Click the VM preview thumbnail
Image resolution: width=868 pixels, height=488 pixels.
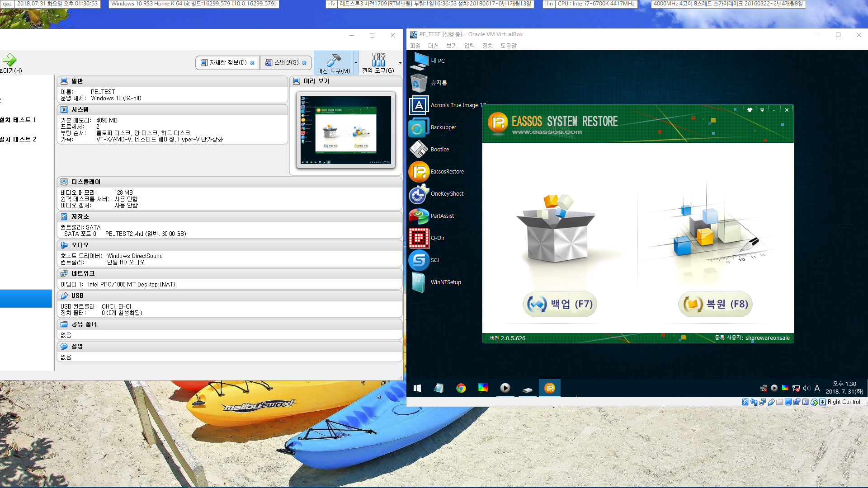coord(346,130)
